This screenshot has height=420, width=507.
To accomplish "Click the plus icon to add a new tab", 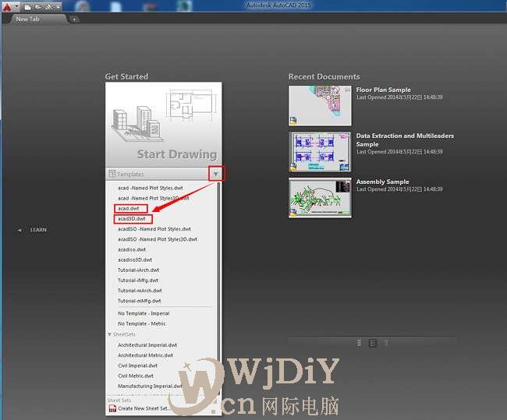I will (x=74, y=19).
